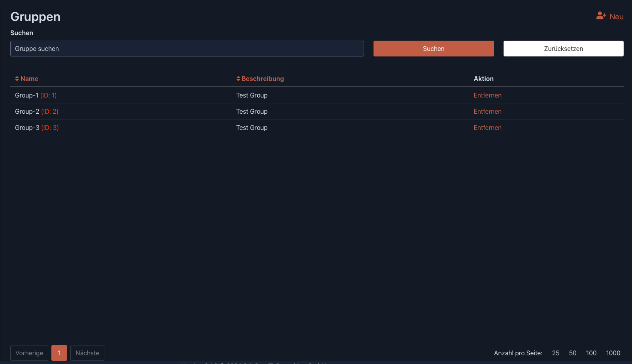632x364 pixels.
Task: Select the (ID: 2) label
Action: coord(50,111)
